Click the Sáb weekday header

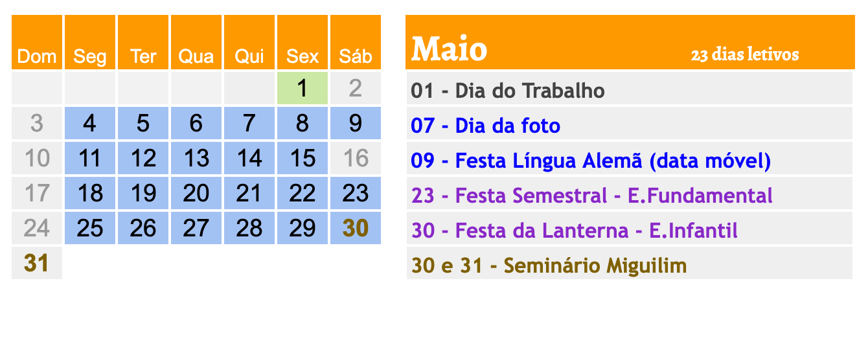coord(356,57)
